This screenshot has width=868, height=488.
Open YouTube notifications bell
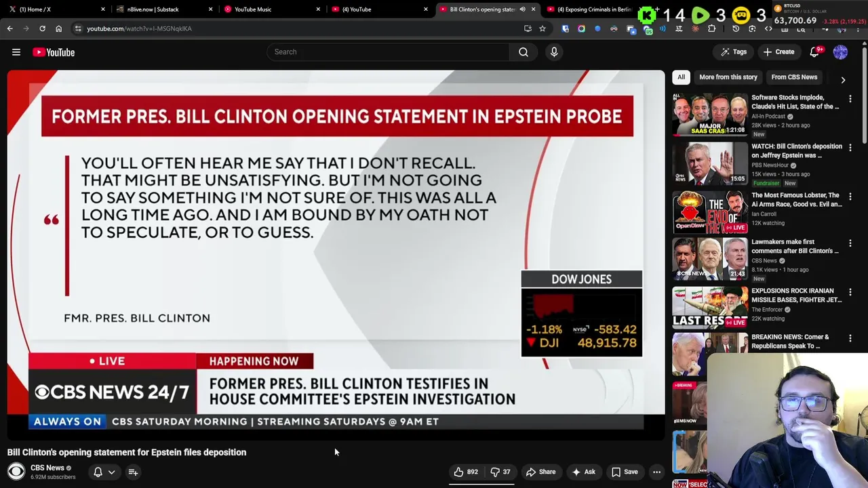coord(815,52)
